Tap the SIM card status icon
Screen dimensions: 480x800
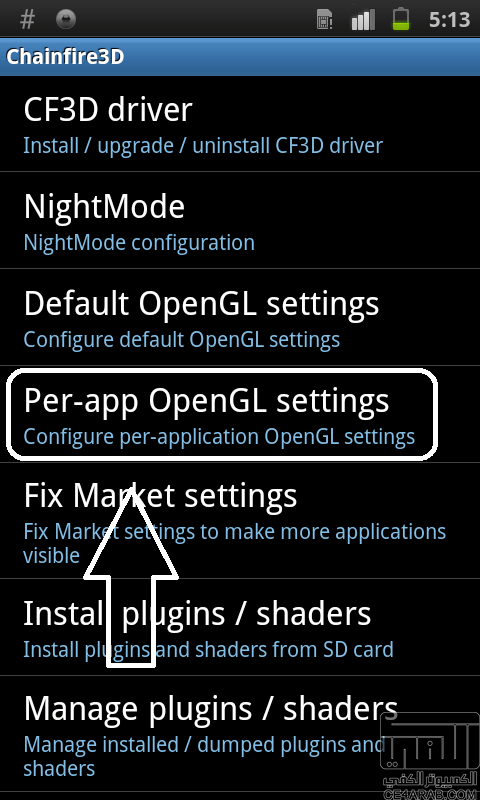pos(324,20)
